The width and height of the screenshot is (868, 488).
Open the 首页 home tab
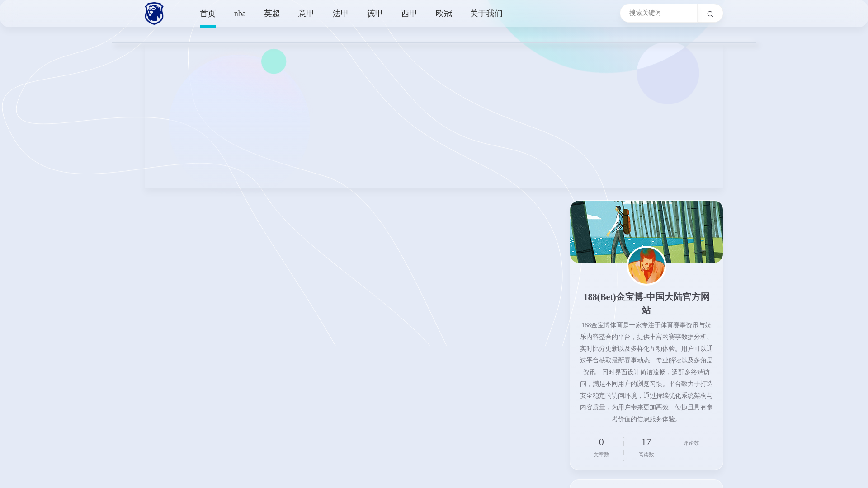coord(208,14)
